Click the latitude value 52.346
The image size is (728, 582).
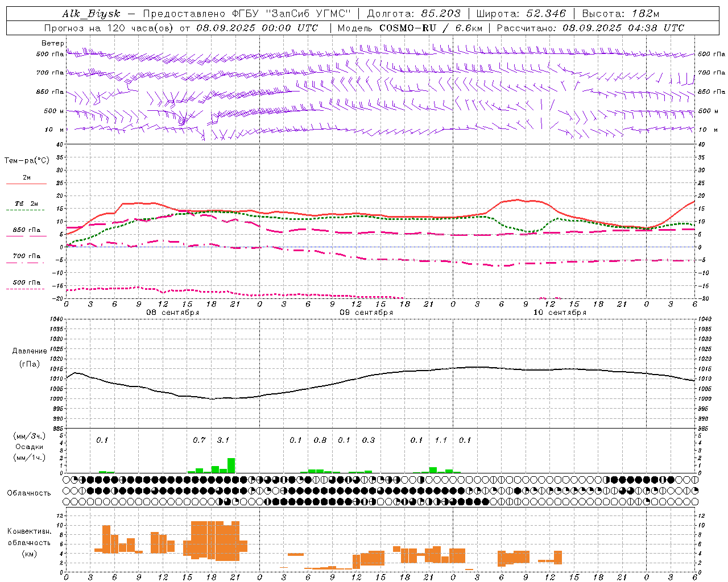546,14
